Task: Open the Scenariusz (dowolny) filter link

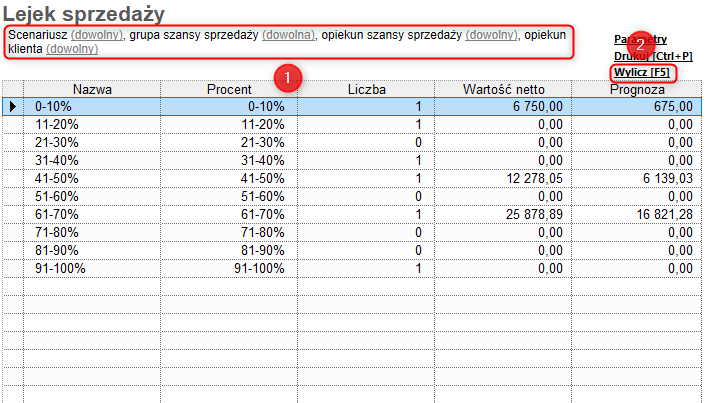Action: click(x=97, y=35)
